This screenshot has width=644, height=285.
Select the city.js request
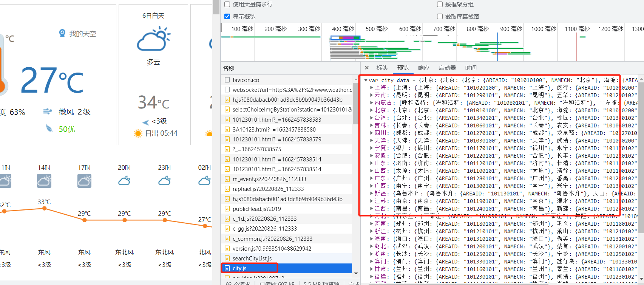287,268
